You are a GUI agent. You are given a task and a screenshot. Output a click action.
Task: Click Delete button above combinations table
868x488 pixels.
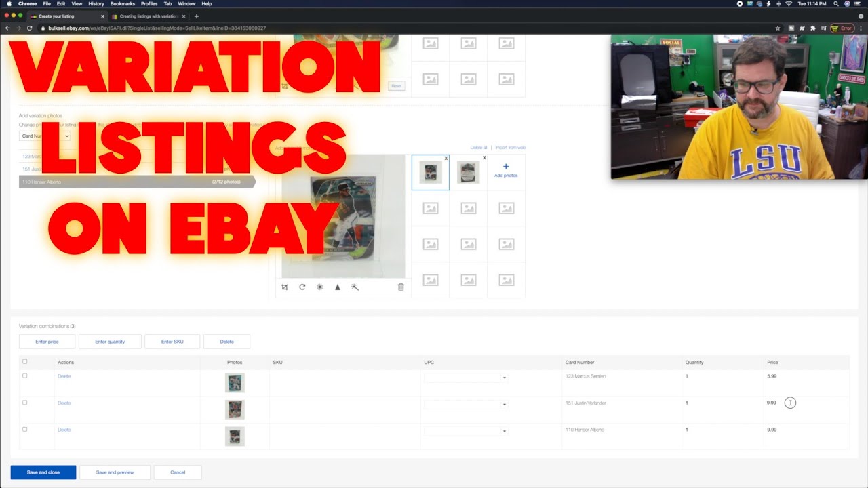tap(226, 342)
